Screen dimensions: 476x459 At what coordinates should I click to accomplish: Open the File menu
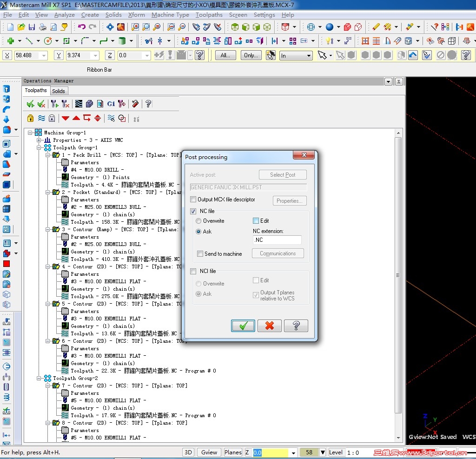7,14
